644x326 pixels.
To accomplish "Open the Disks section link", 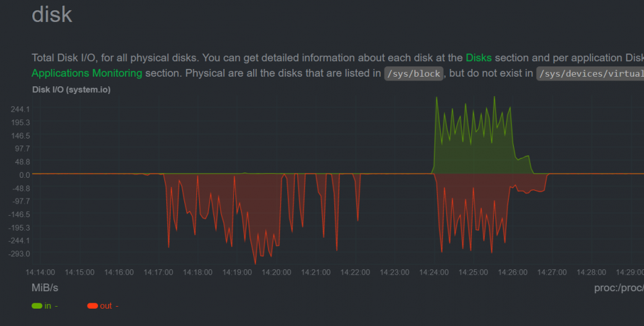I will coord(478,57).
